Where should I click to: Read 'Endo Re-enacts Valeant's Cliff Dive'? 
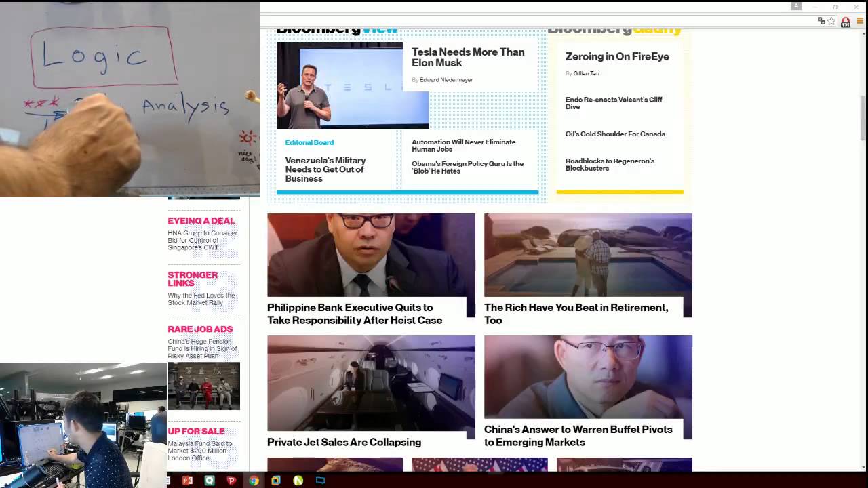614,103
